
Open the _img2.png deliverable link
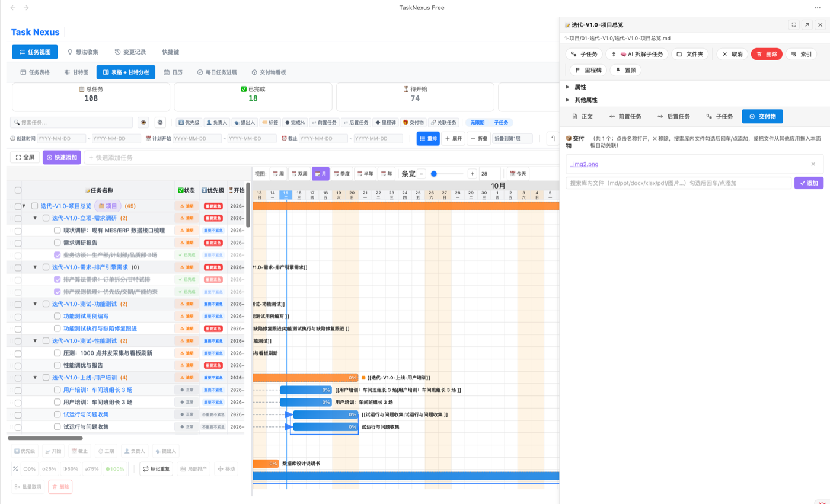[x=583, y=164]
